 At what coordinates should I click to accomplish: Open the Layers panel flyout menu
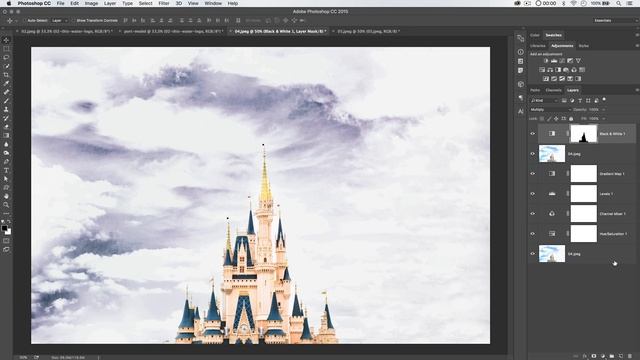637,90
